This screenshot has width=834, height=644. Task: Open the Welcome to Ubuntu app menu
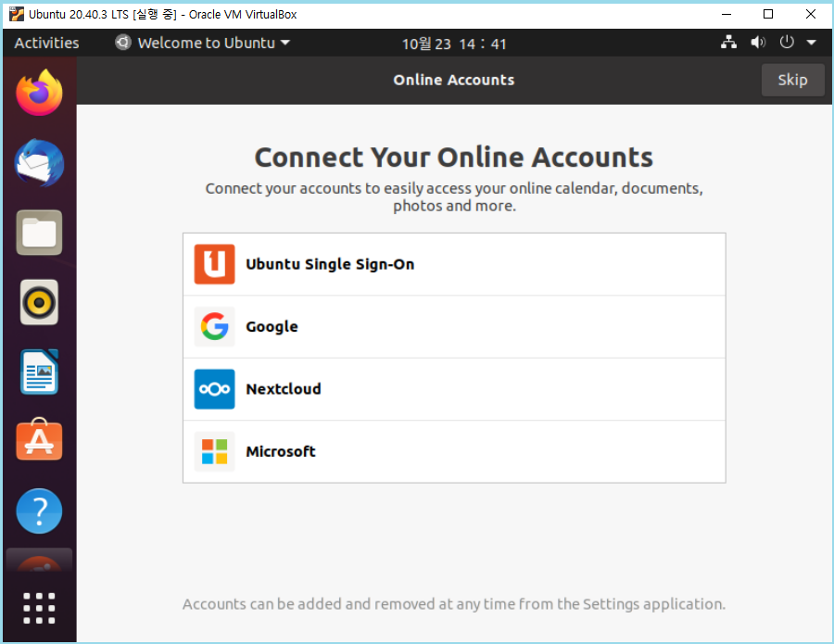tap(203, 43)
